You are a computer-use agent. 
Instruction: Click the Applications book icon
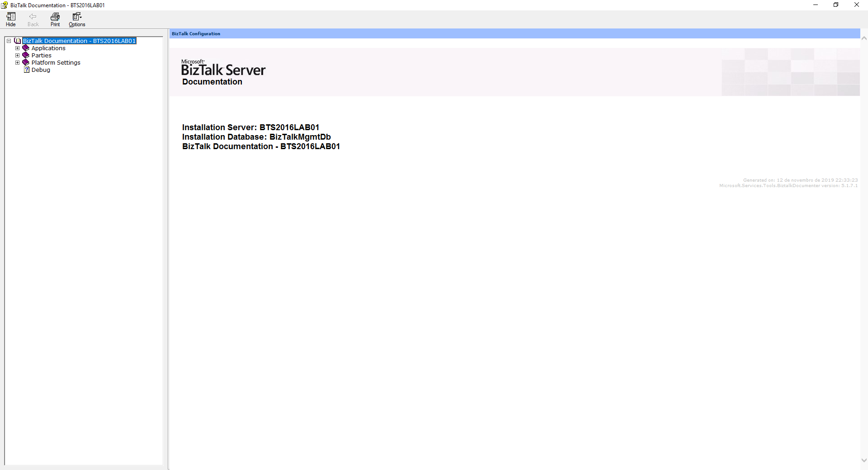coord(26,48)
